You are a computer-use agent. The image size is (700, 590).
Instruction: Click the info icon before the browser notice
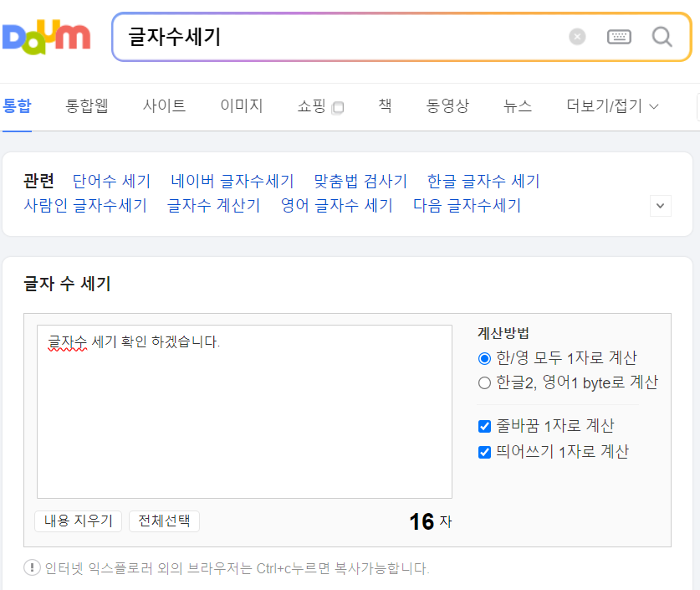31,567
